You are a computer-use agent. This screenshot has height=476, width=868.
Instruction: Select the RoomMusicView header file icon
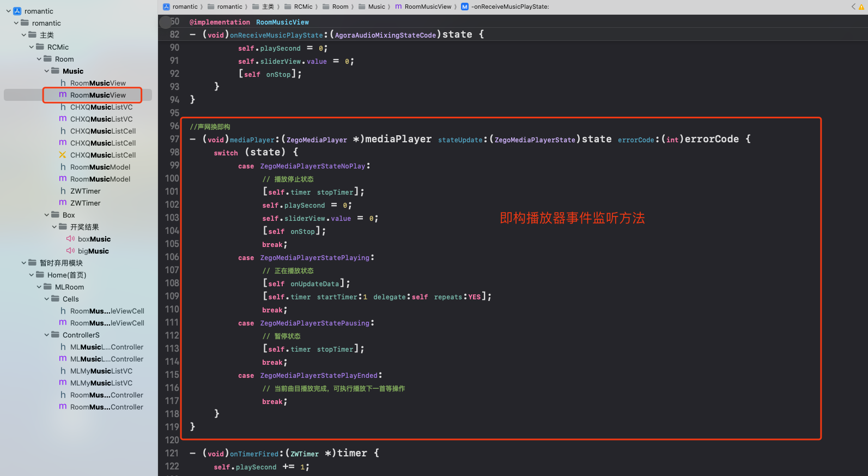63,83
